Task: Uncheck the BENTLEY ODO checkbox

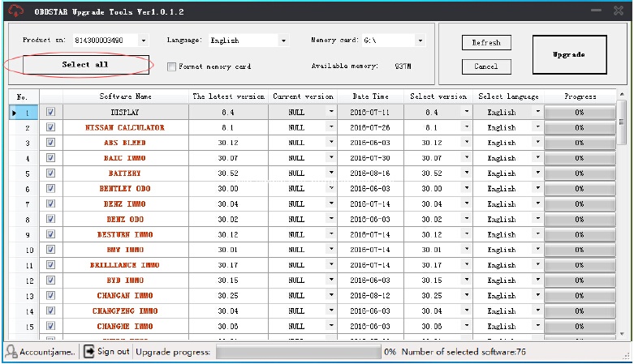Action: point(50,189)
